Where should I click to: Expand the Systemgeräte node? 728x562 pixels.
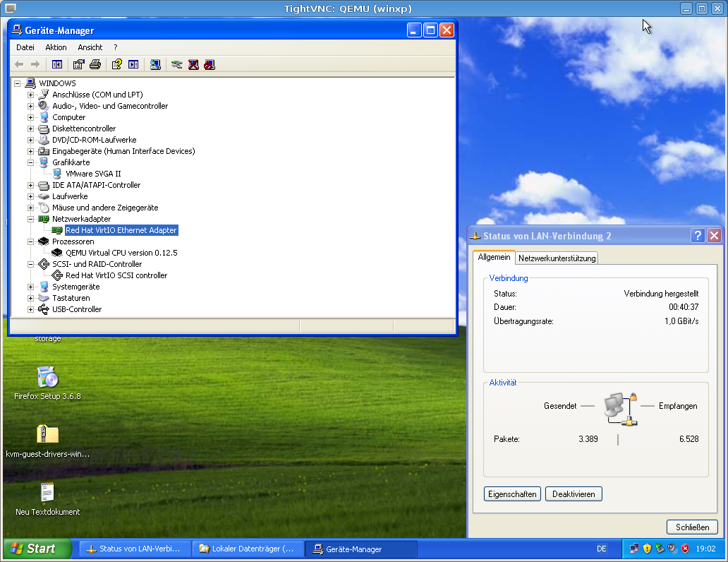pyautogui.click(x=30, y=287)
